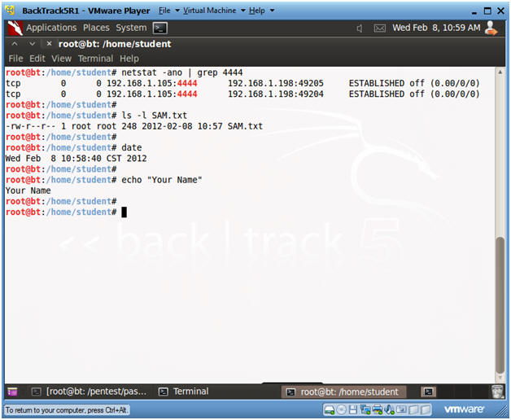
Task: Switch to the Terminal taskbar window
Action: 183,392
